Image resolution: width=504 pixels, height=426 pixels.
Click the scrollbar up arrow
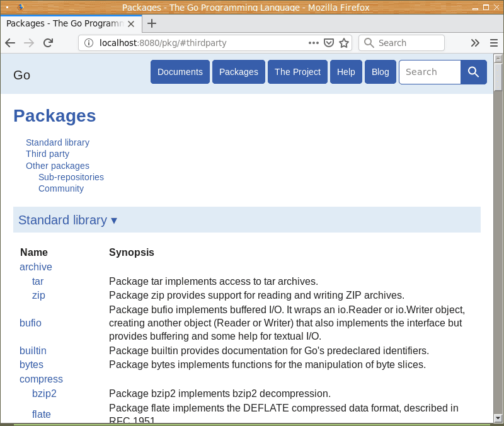(x=498, y=58)
